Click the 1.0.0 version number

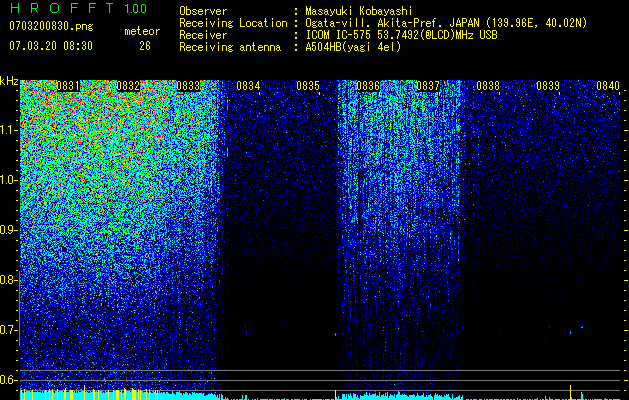tap(135, 8)
